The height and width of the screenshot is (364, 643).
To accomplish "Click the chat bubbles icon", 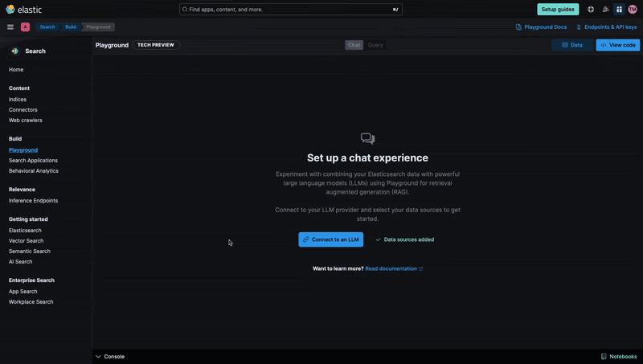I will click(x=368, y=138).
